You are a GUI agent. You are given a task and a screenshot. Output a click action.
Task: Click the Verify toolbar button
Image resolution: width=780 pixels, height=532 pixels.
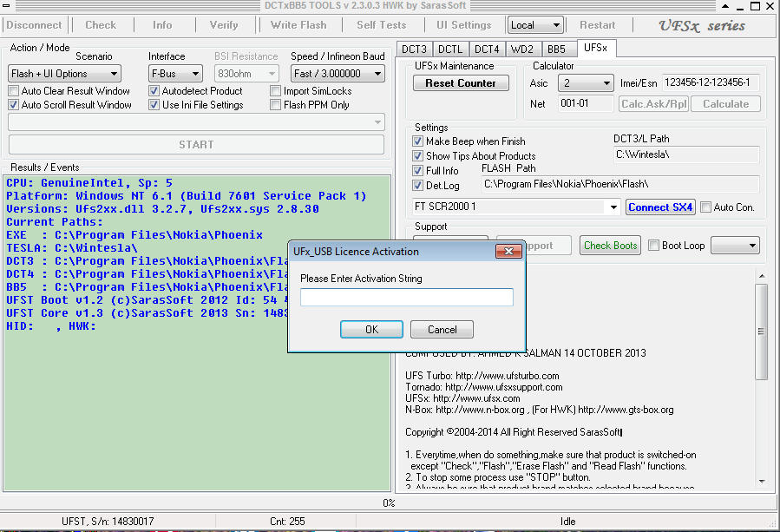pos(224,25)
